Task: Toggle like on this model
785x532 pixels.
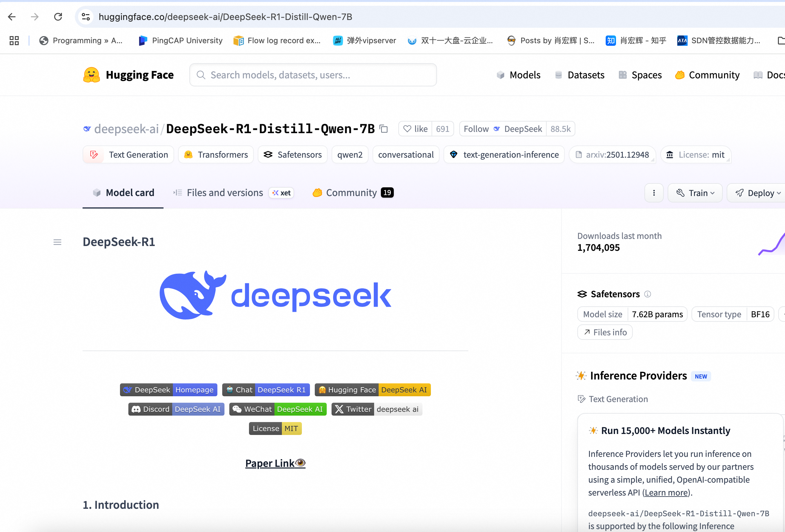Action: [415, 129]
